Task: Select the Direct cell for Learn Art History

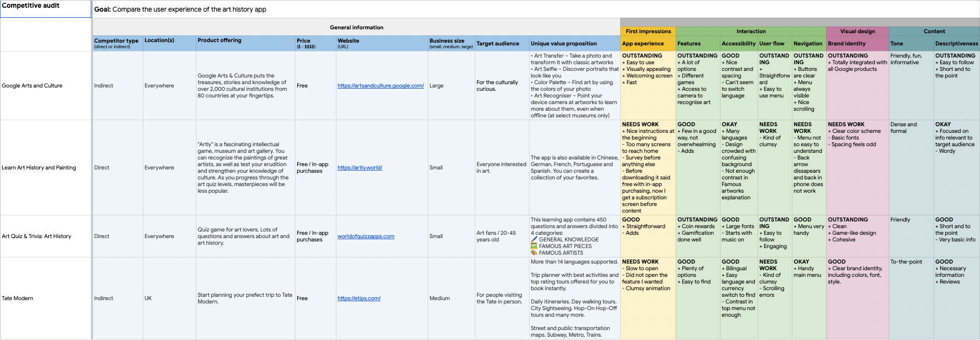Action: [x=118, y=168]
